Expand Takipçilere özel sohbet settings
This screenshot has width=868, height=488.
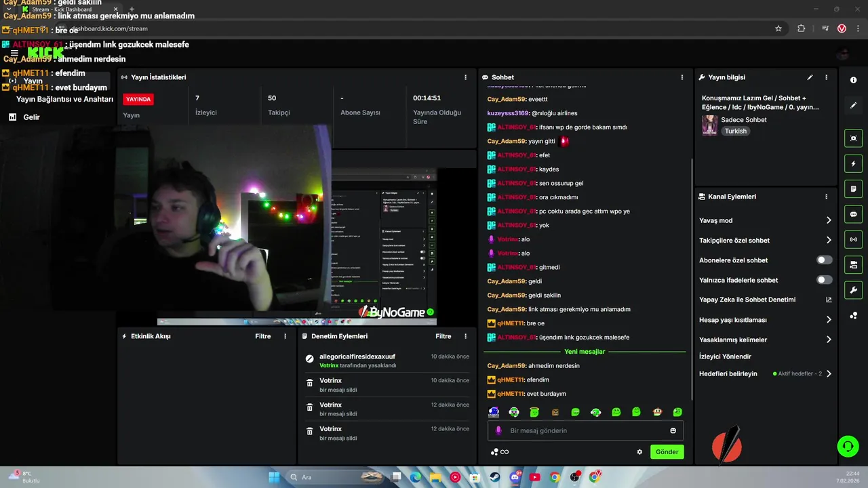829,240
